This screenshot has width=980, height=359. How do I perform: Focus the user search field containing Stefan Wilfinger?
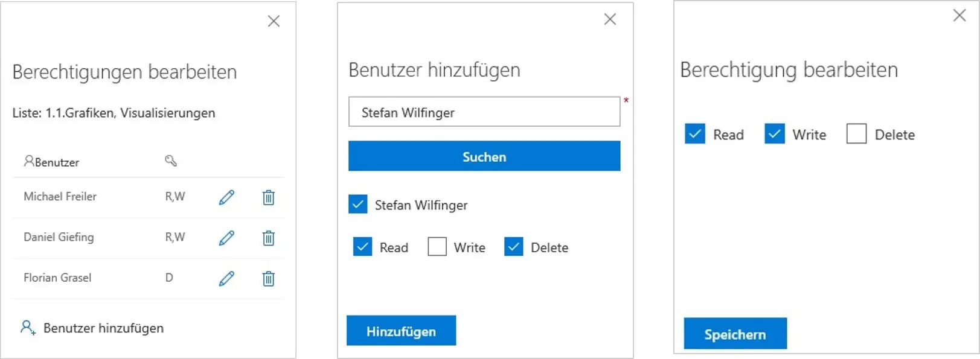point(484,112)
